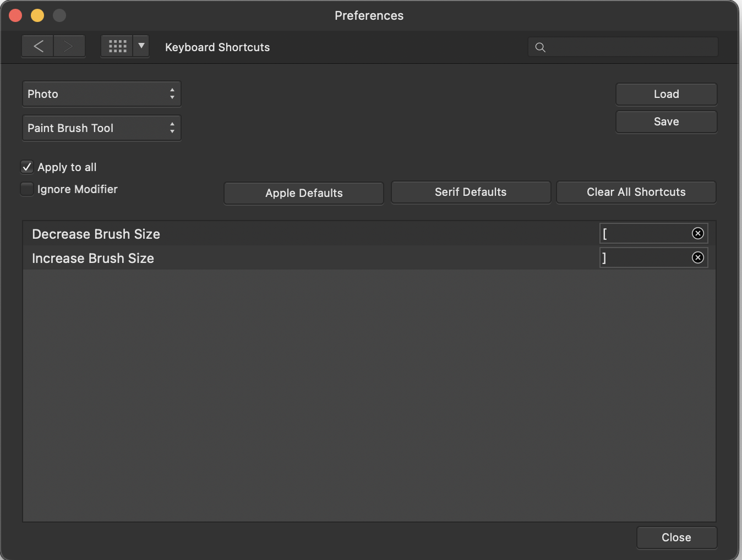The image size is (742, 560).
Task: Open the disclosure arrow beside the grid icon
Action: 141,46
